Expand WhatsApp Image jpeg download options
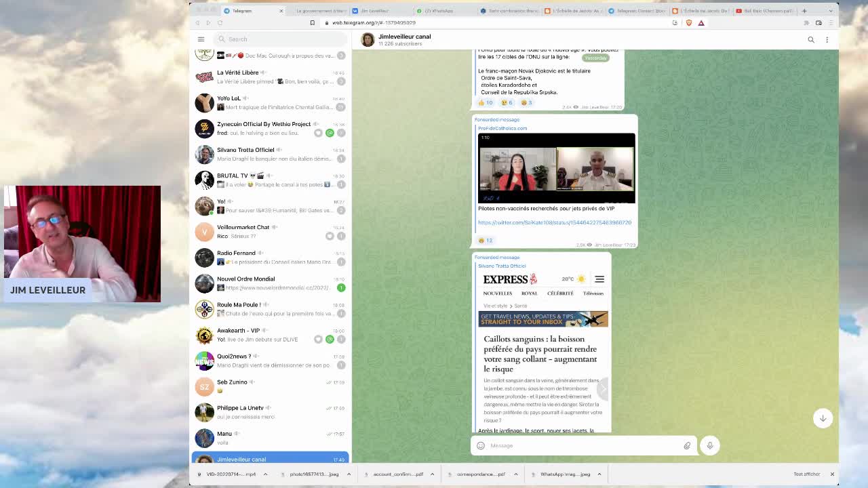Image resolution: width=868 pixels, height=488 pixels. 599,474
